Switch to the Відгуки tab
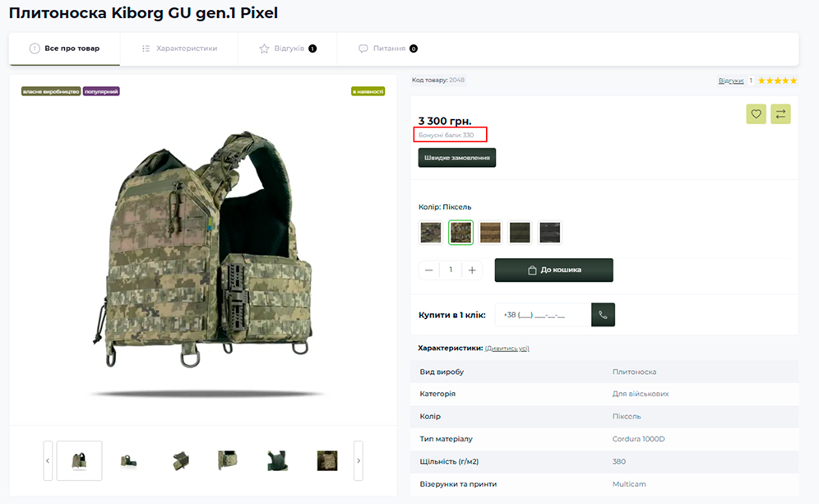 [x=287, y=49]
